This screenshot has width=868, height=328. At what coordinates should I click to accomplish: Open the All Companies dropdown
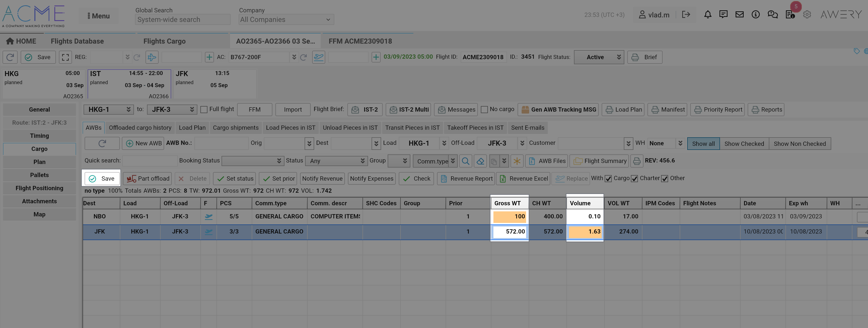coord(286,20)
